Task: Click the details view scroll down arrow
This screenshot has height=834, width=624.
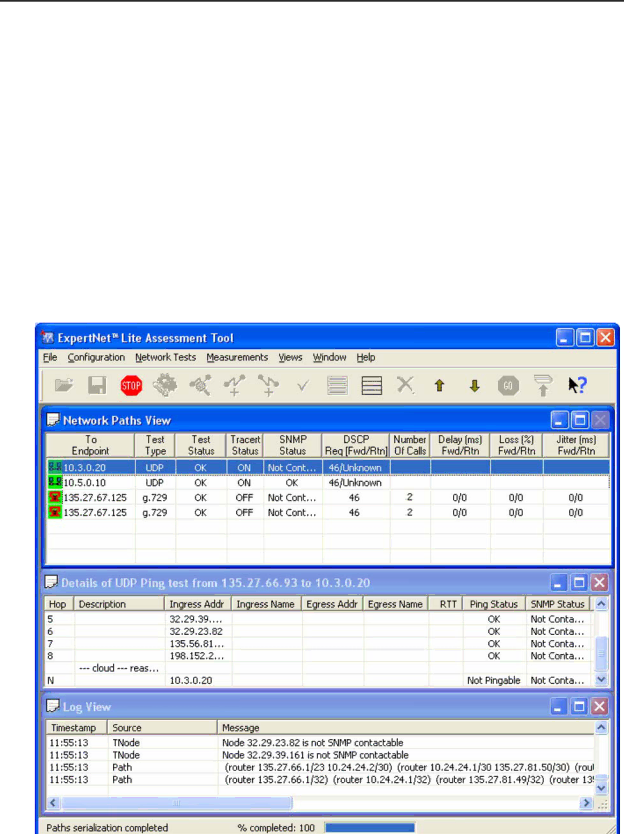Action: (x=601, y=679)
